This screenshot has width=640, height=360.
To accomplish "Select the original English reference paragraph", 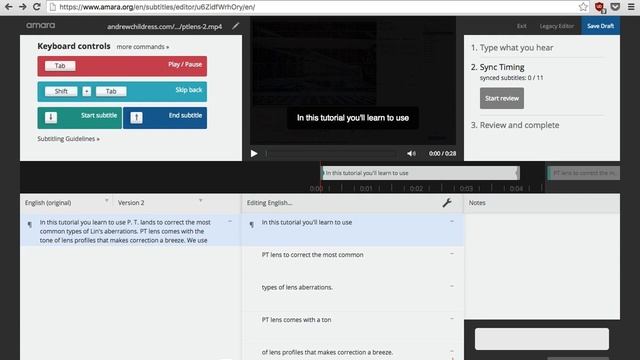I will click(x=130, y=230).
